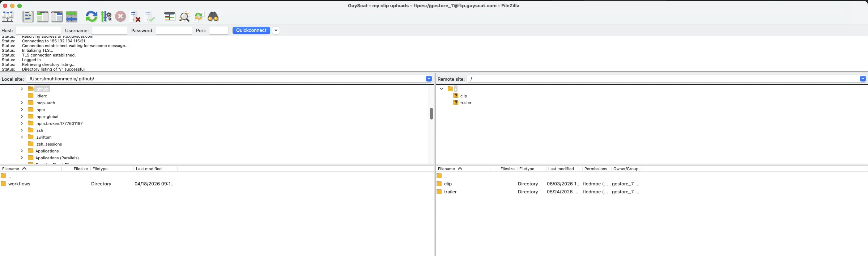Image resolution: width=868 pixels, height=256 pixels.
Task: Select .idlerc in the local tree
Action: click(x=41, y=96)
